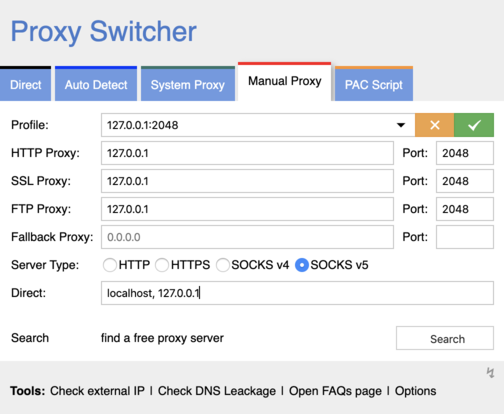Open the Profile dropdown arrow

(x=401, y=125)
